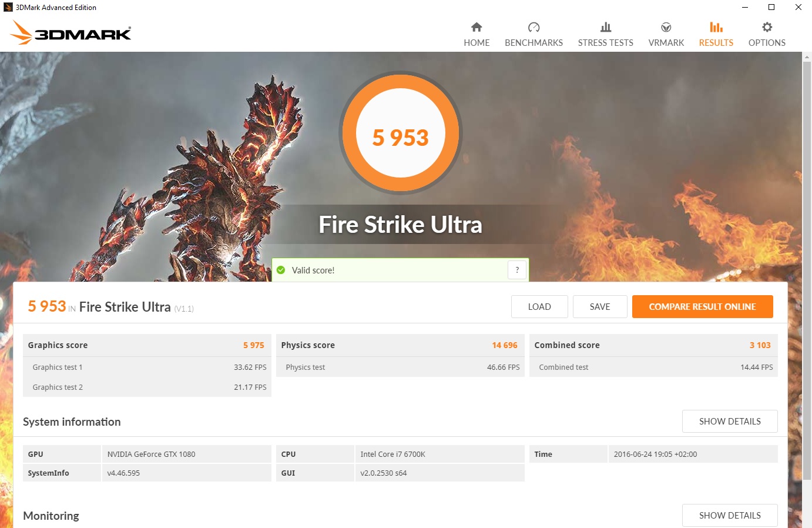Click the Graphics score label
This screenshot has height=528, width=812.
tap(58, 345)
